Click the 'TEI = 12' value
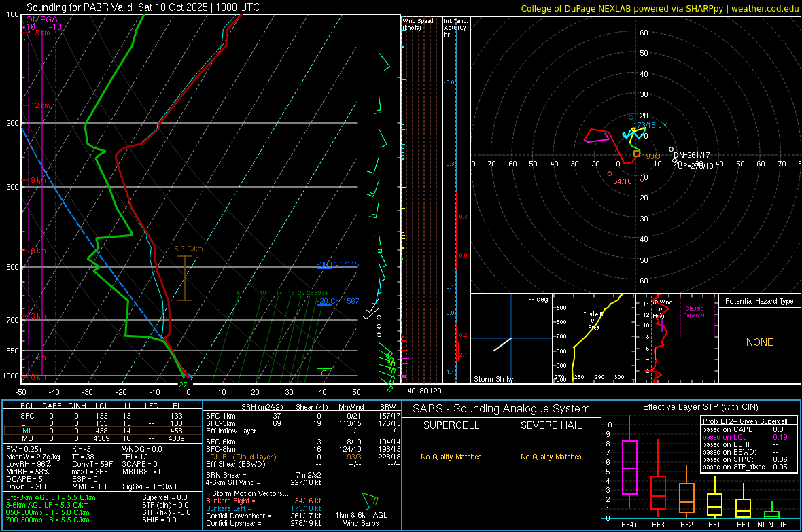Viewport: 802px width, 532px height. pyautogui.click(x=135, y=457)
